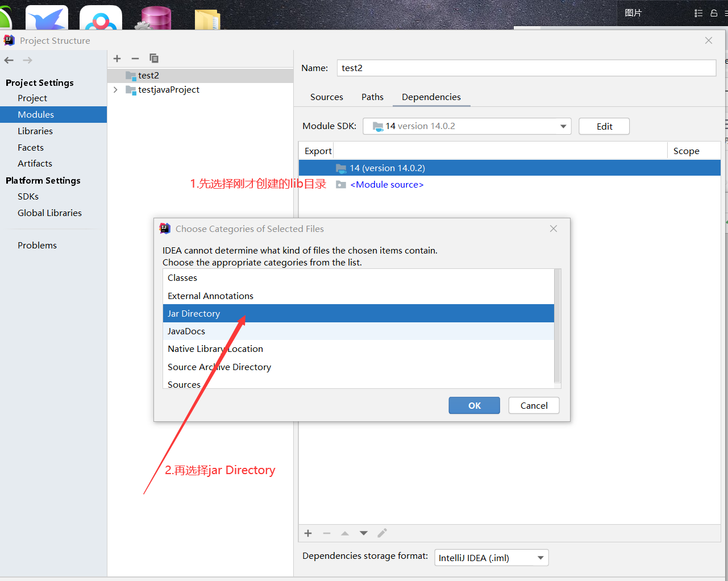Viewport: 728px width, 581px height.
Task: Move dependency down with arrow icon
Action: point(364,533)
